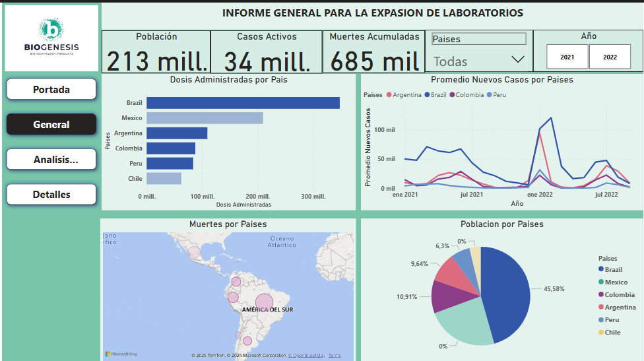Click the Chile legend dot in pie chart

point(601,333)
